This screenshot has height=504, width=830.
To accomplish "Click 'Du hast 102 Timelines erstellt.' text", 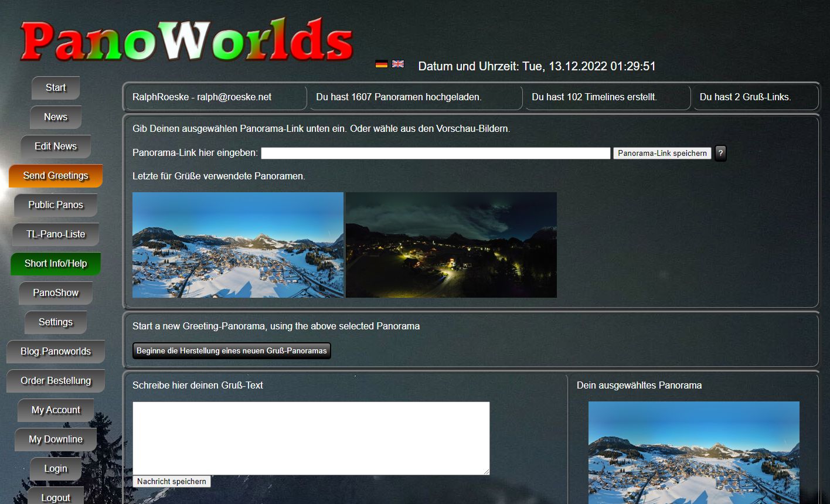I will (594, 97).
